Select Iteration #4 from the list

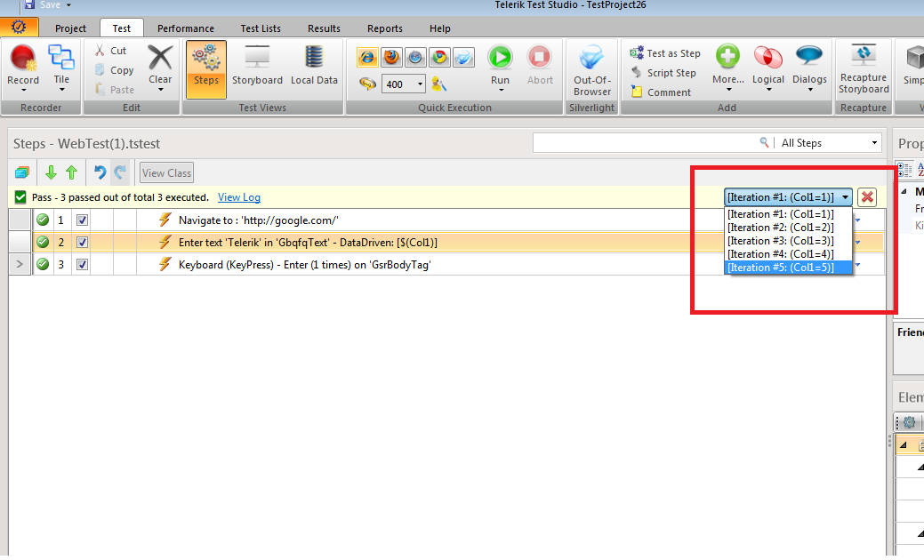(x=788, y=254)
